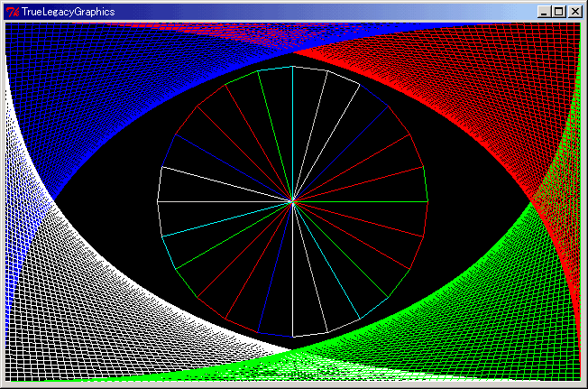588x389 pixels.
Task: Maximize the TrueLegacyGraphics window
Action: (558, 11)
